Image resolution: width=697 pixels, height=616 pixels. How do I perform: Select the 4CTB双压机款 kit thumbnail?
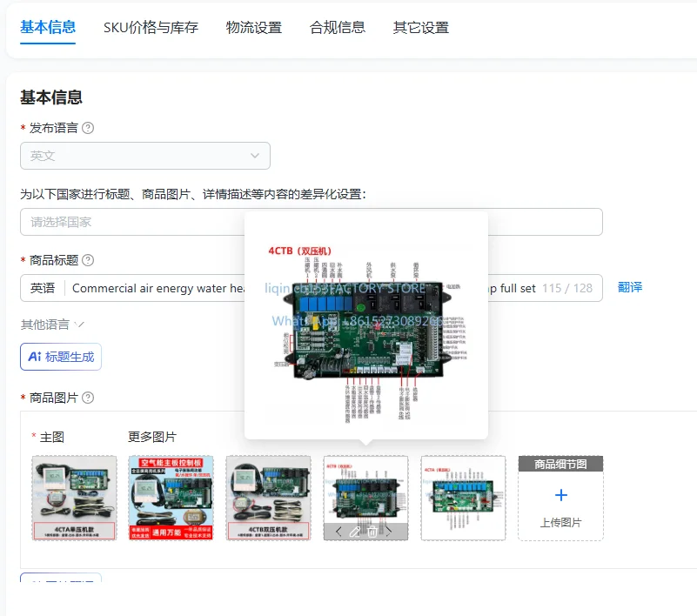(269, 498)
